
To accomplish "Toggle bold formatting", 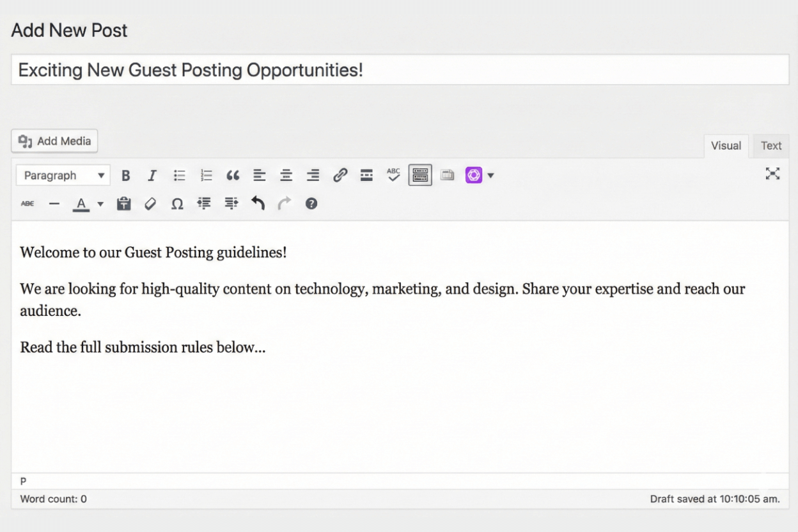I will click(x=125, y=175).
